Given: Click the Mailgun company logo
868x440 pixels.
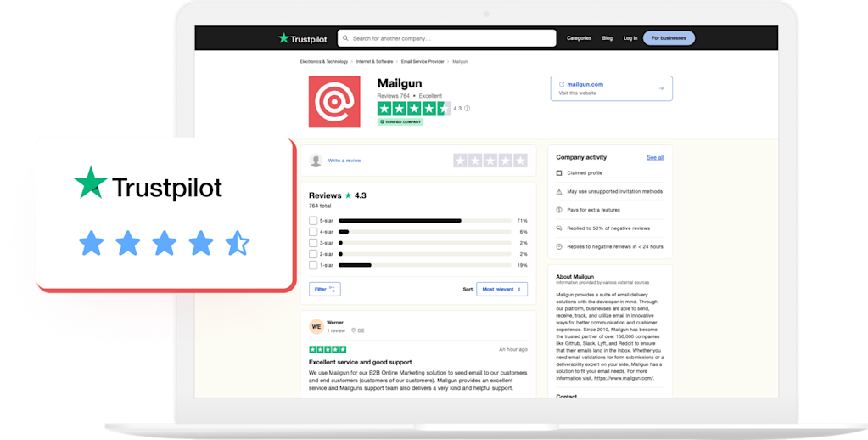Looking at the screenshot, I should point(334,102).
